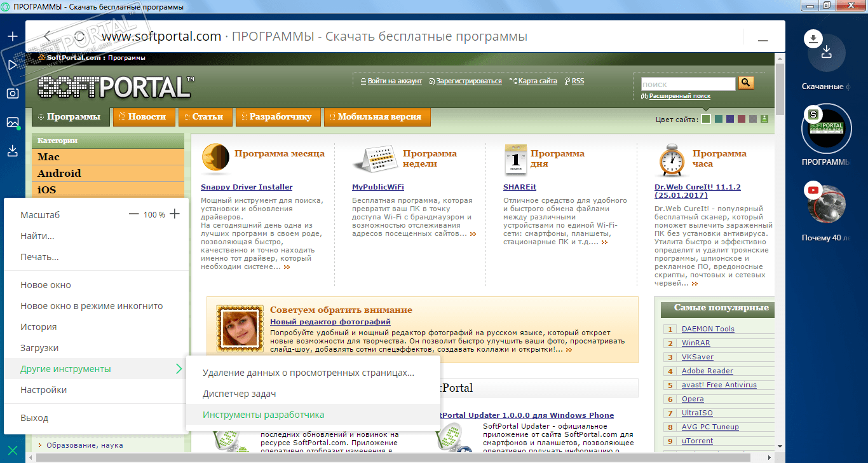This screenshot has height=463, width=868.
Task: Open the Android category
Action: [108, 173]
